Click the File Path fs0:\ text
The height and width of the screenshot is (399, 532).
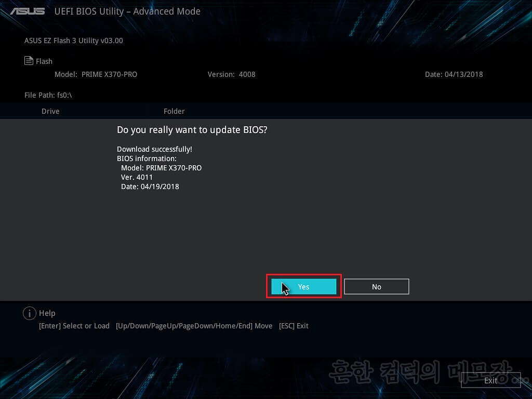[x=48, y=95]
